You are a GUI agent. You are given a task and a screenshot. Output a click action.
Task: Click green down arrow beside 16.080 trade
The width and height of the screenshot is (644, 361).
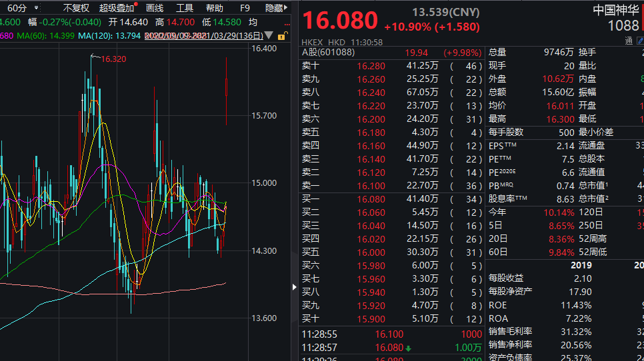point(408,348)
